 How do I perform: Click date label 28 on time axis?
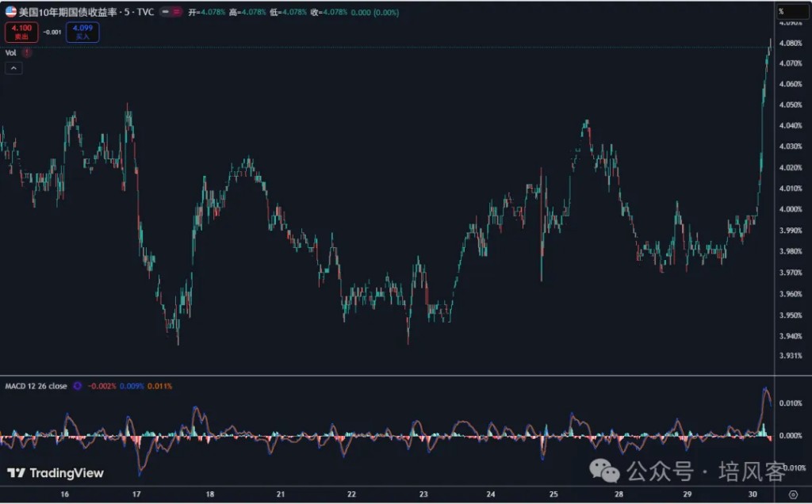[x=619, y=494]
